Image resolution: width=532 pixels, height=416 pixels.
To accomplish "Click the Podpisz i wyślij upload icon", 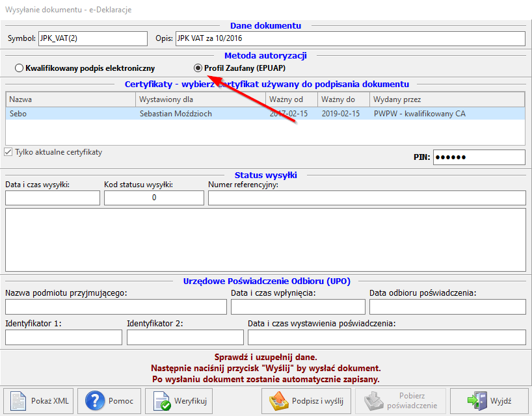I will point(280,401).
